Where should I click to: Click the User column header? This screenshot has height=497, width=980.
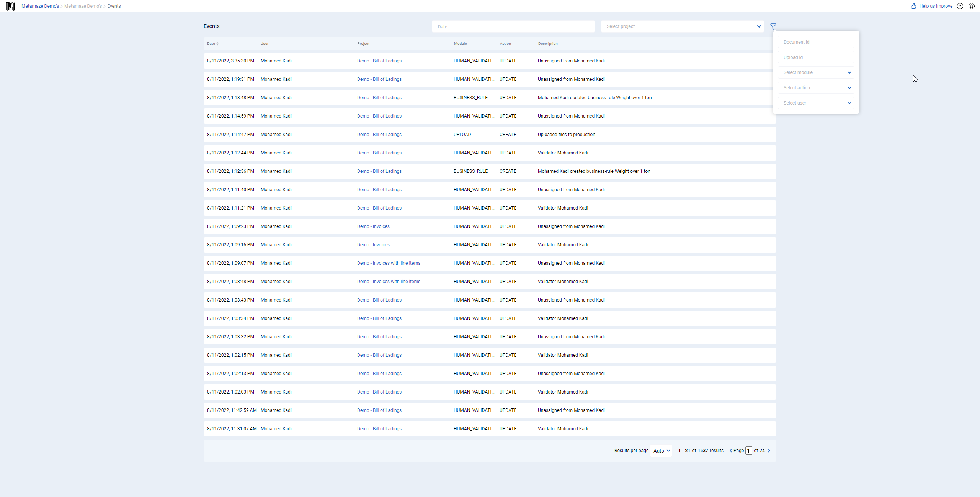point(265,44)
